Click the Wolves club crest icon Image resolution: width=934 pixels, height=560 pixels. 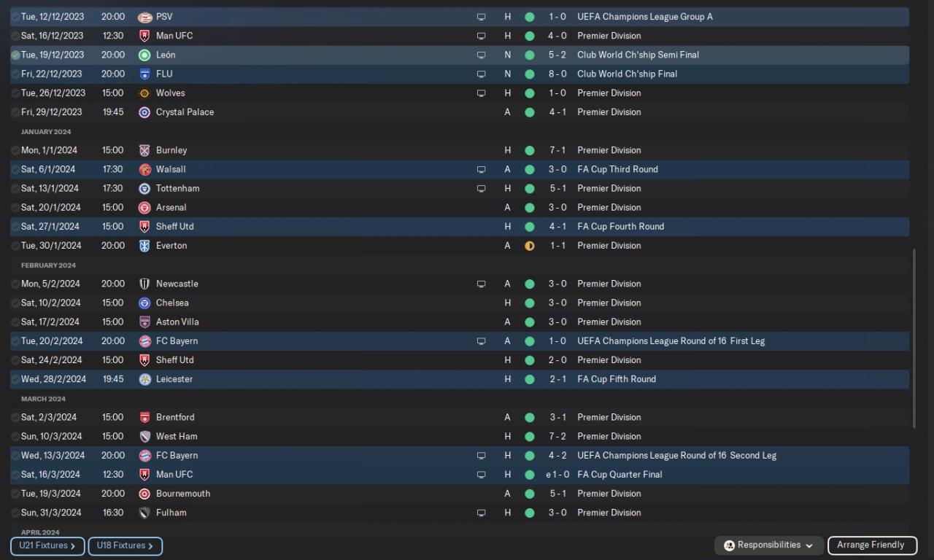click(x=144, y=93)
